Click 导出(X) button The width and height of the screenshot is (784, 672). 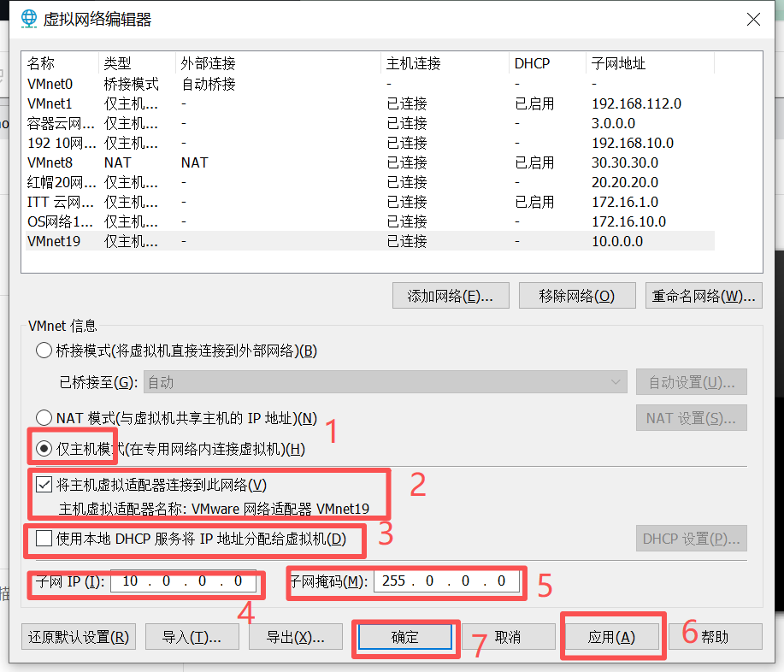click(x=296, y=637)
